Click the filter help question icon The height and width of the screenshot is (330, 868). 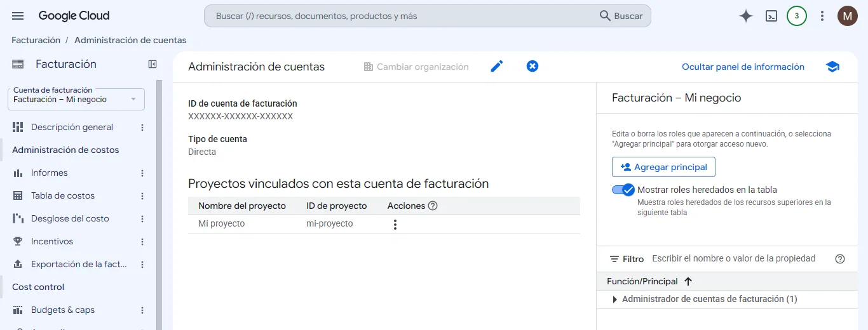click(x=840, y=259)
